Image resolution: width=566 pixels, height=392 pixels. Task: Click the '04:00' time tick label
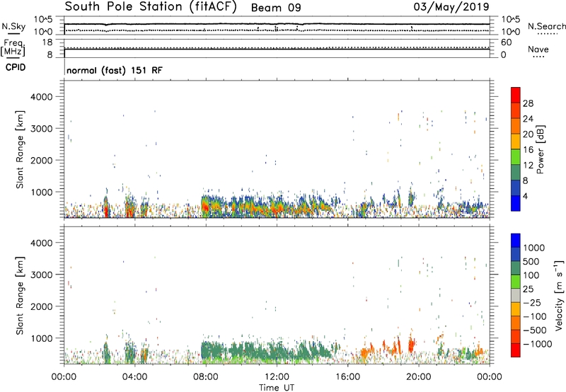(135, 377)
